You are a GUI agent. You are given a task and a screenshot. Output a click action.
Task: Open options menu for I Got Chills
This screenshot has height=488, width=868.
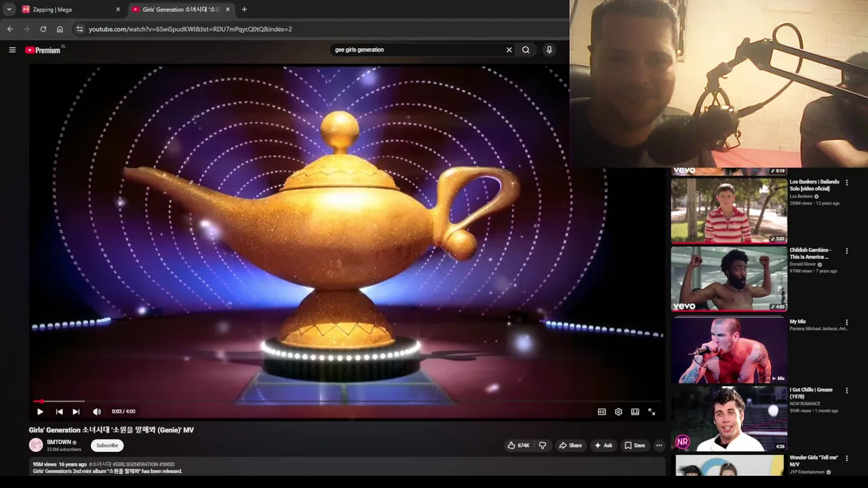tap(846, 390)
